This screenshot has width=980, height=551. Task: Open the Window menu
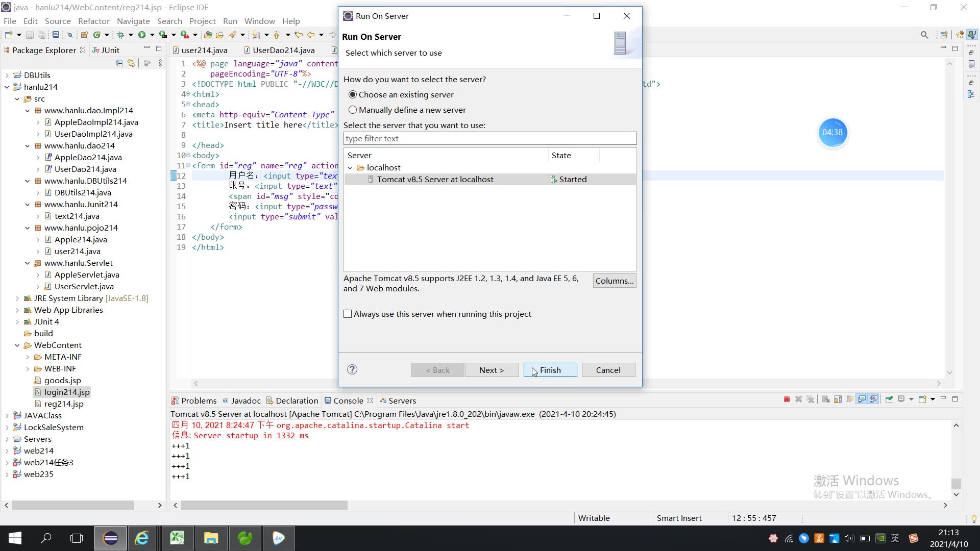pyautogui.click(x=259, y=21)
